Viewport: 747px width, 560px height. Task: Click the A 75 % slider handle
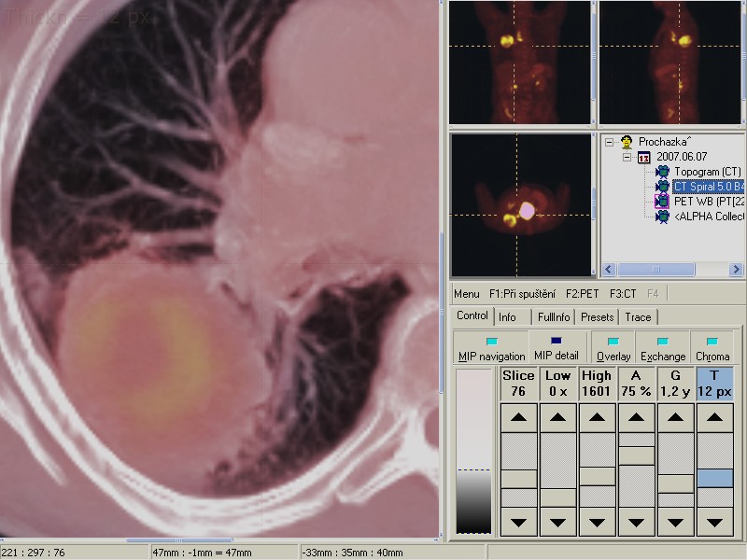click(x=637, y=455)
